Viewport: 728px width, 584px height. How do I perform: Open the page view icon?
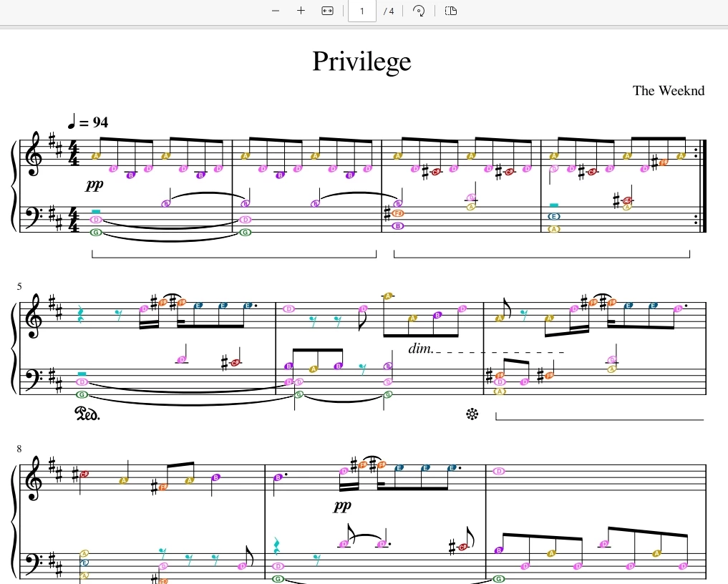tap(451, 11)
